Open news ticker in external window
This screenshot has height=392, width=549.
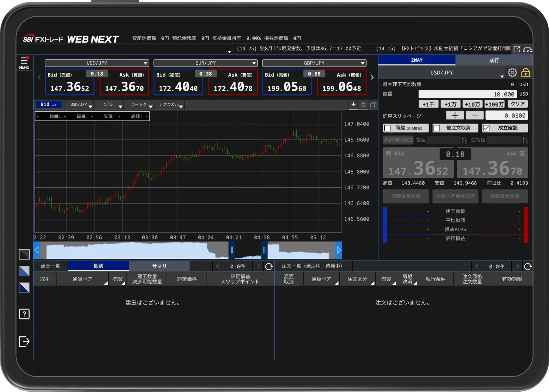click(x=517, y=49)
